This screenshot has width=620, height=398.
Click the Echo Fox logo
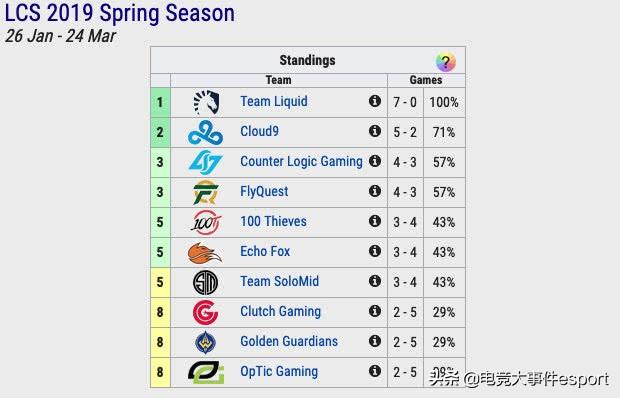pos(205,253)
